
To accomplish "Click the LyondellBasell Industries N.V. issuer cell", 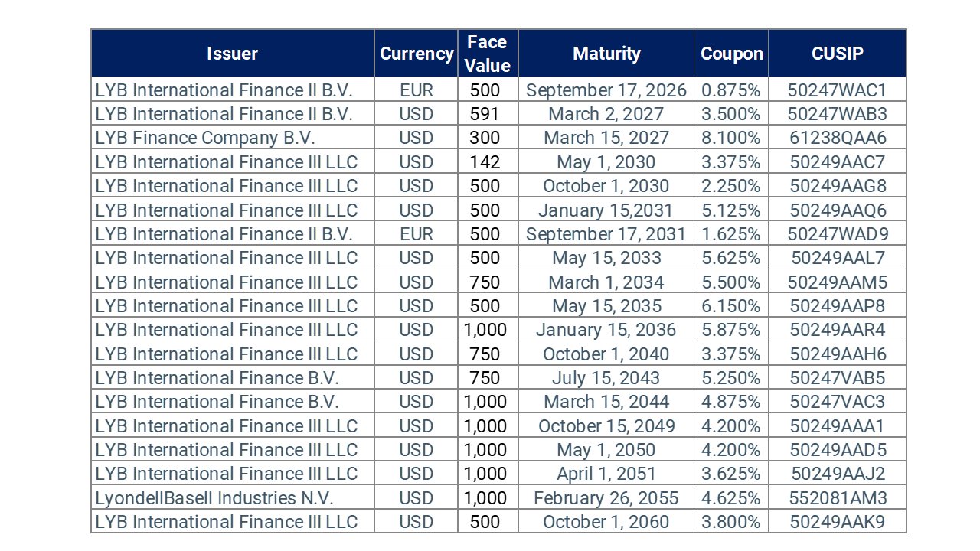I will (214, 498).
